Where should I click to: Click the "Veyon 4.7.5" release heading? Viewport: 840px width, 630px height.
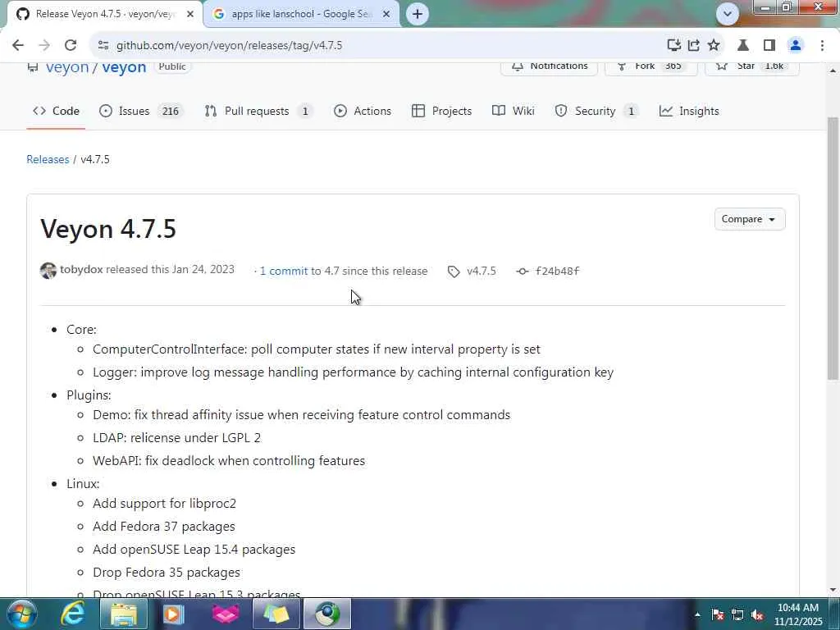pos(108,230)
